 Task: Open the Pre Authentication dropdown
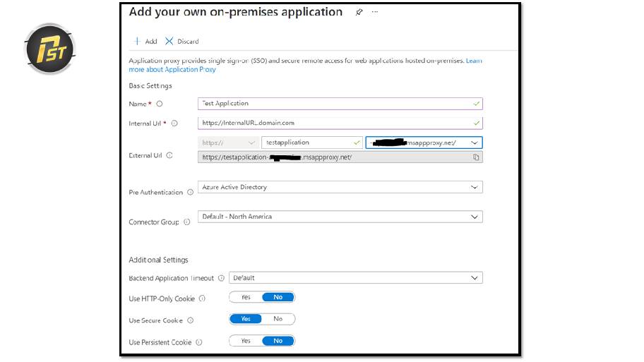point(340,187)
